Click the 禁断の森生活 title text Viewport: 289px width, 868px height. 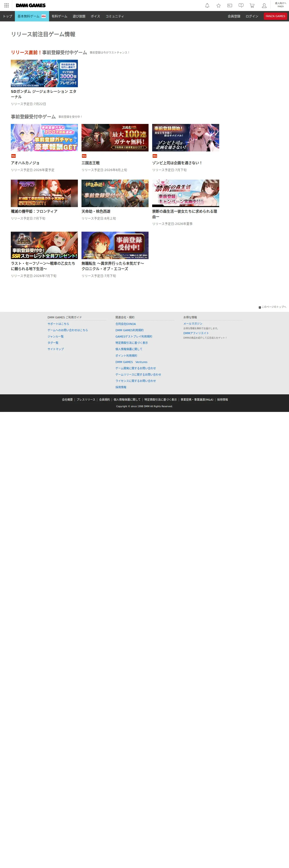point(185,214)
